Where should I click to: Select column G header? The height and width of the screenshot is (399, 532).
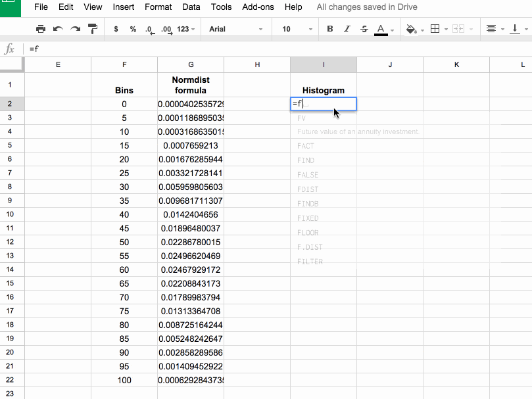(191, 64)
